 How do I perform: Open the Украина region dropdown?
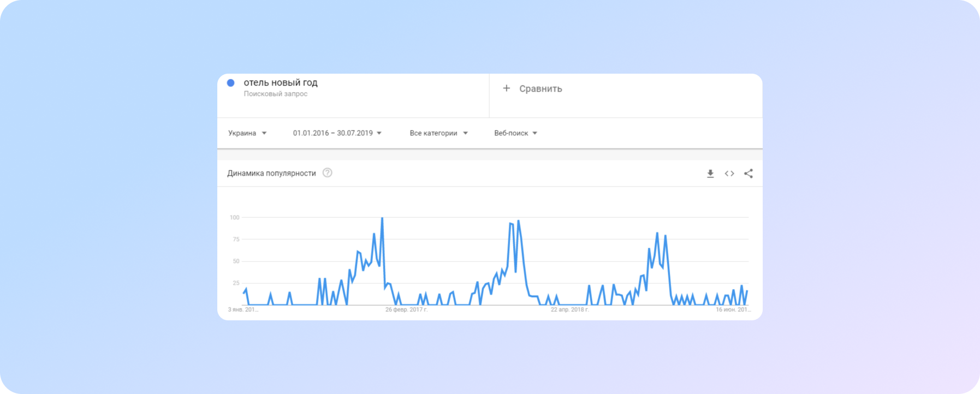click(247, 133)
